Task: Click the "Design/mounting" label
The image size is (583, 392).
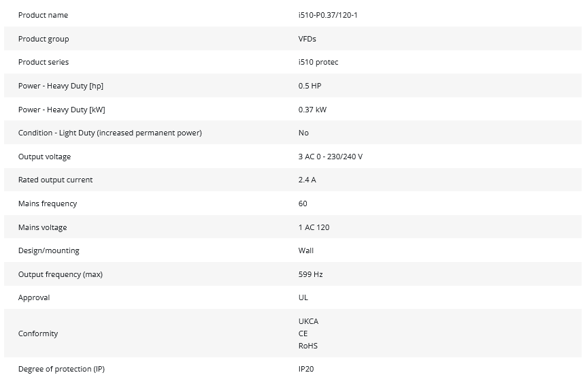Action: click(x=48, y=250)
